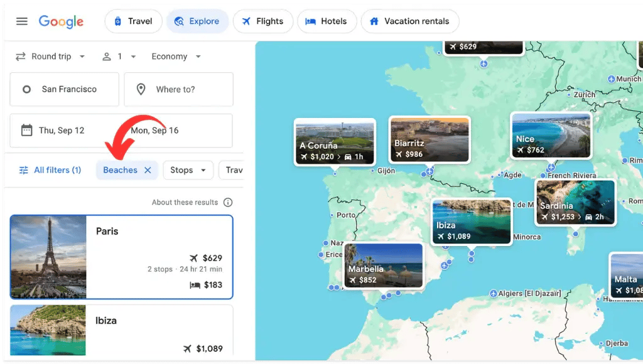Click the Paris hotel price $183
This screenshot has height=364, width=643.
[x=213, y=285]
